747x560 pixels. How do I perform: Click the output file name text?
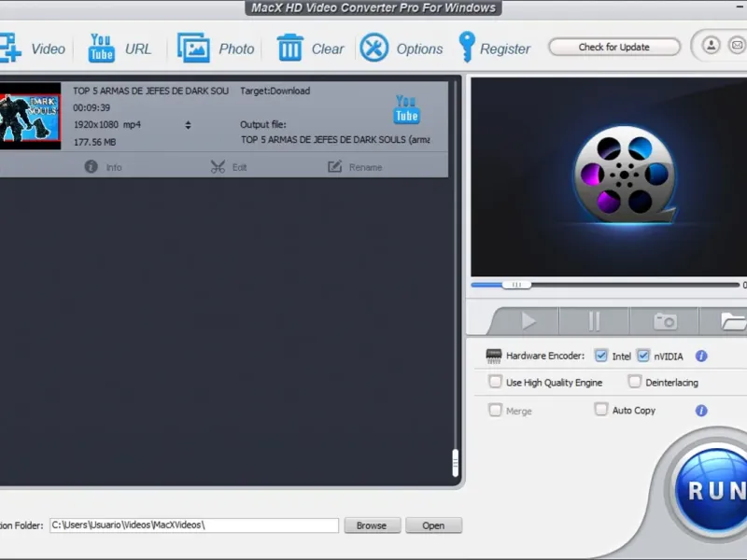point(335,139)
